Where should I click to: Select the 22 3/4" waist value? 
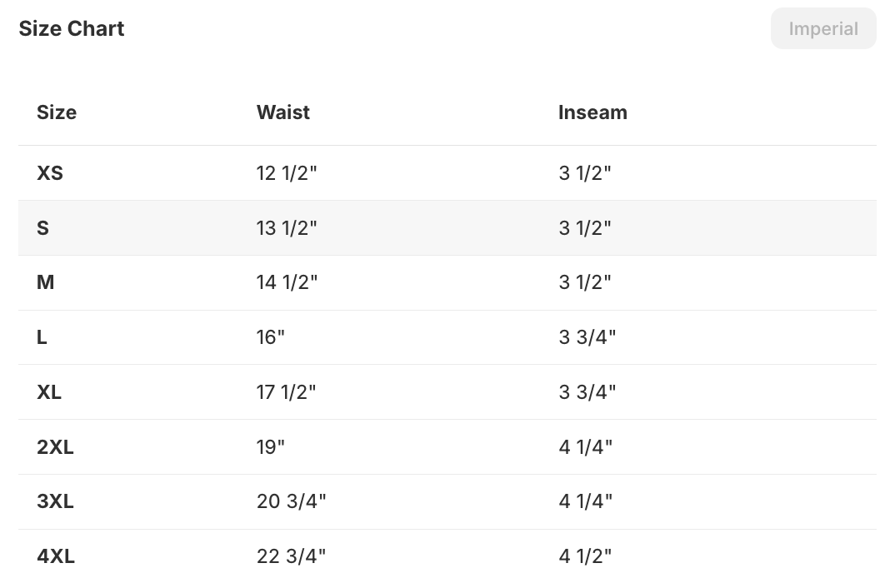(x=291, y=556)
